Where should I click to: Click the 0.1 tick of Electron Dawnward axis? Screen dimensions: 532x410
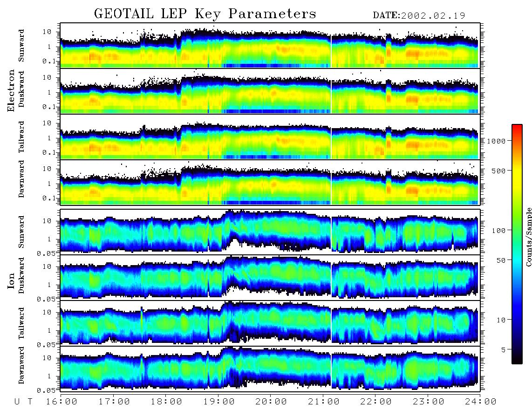pos(49,198)
